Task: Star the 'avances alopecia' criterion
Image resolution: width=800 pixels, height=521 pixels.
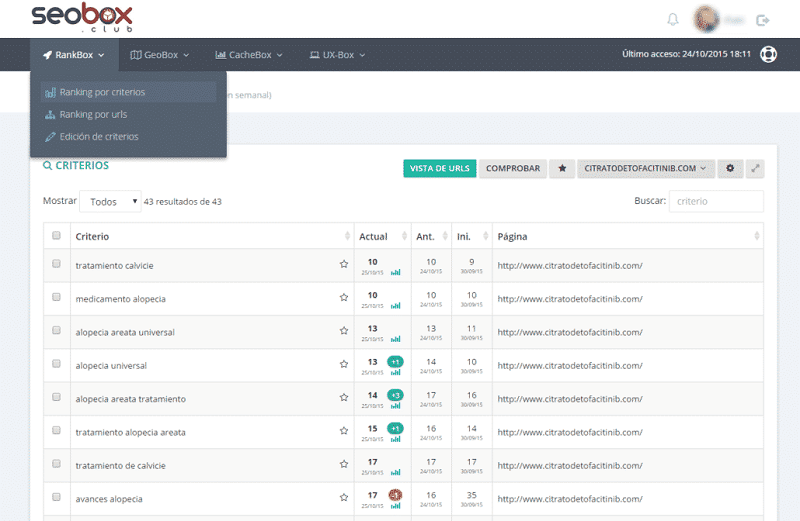Action: [x=344, y=498]
